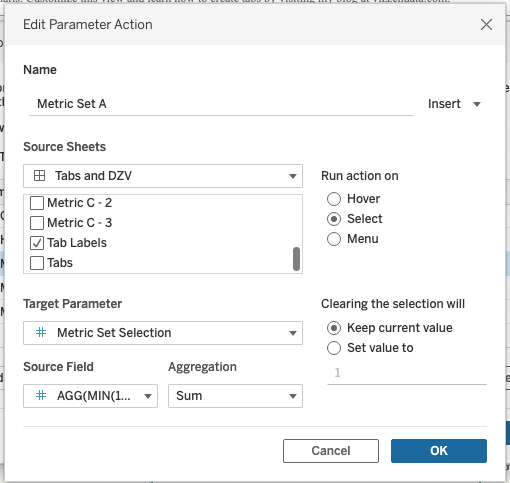Click the Cancel button
Image resolution: width=510 pixels, height=483 pixels.
click(x=331, y=451)
